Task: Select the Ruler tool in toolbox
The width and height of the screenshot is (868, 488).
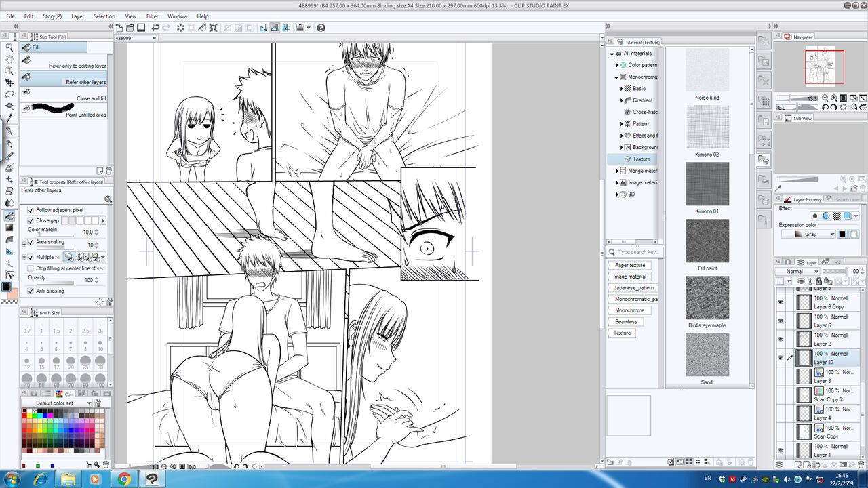Action: point(9,251)
